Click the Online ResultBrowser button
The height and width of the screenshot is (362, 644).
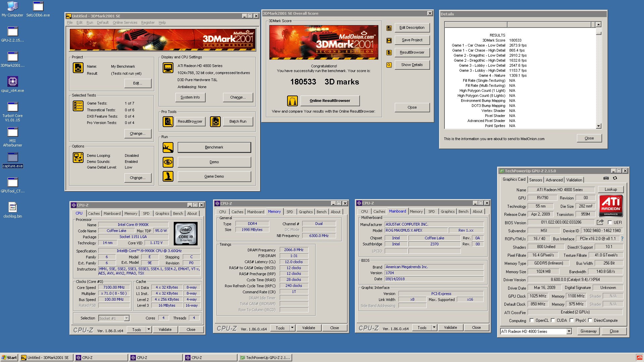(x=330, y=101)
